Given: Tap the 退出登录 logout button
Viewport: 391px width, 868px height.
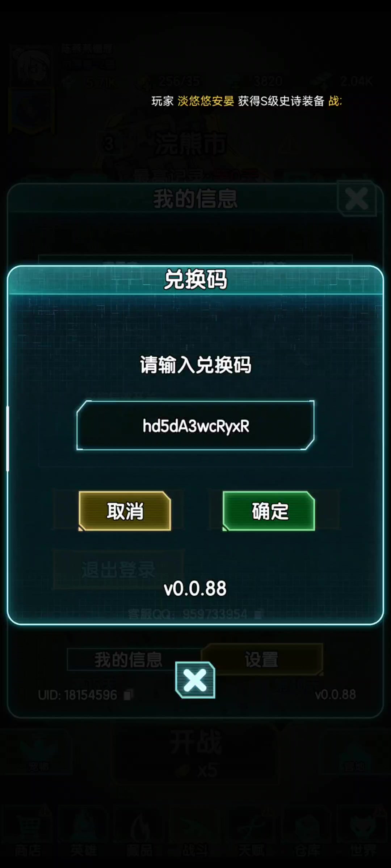Looking at the screenshot, I should [x=119, y=570].
